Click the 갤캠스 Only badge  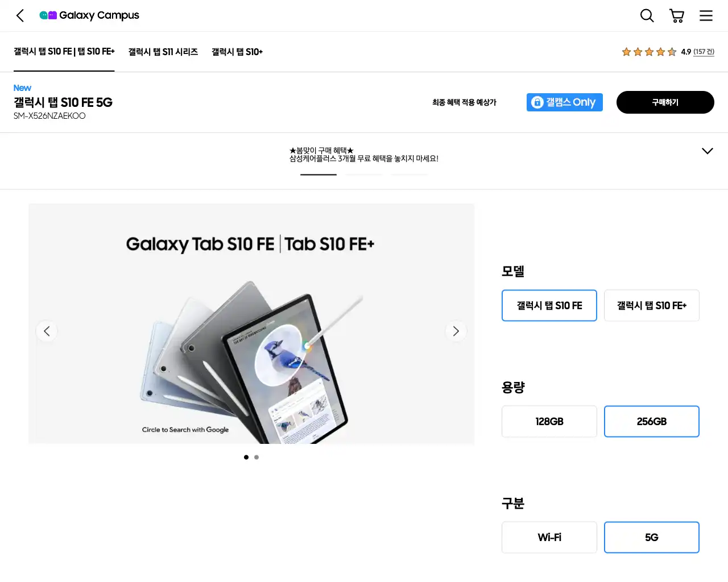[565, 102]
